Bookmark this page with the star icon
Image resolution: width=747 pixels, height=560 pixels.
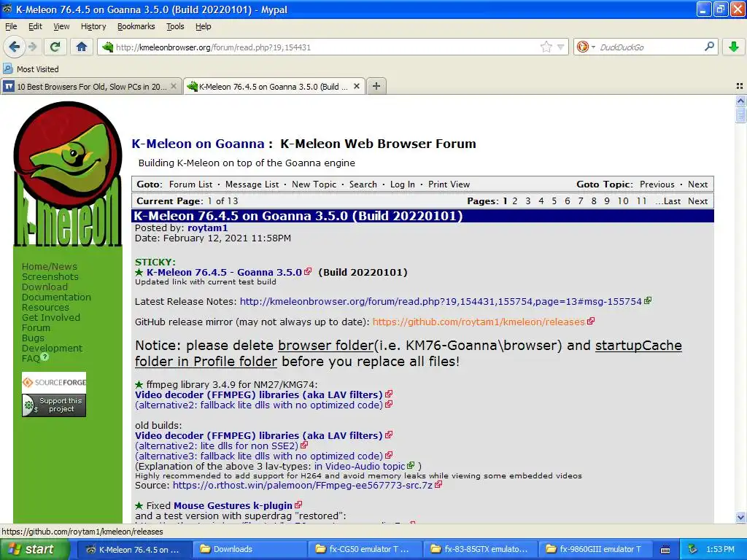click(x=546, y=47)
